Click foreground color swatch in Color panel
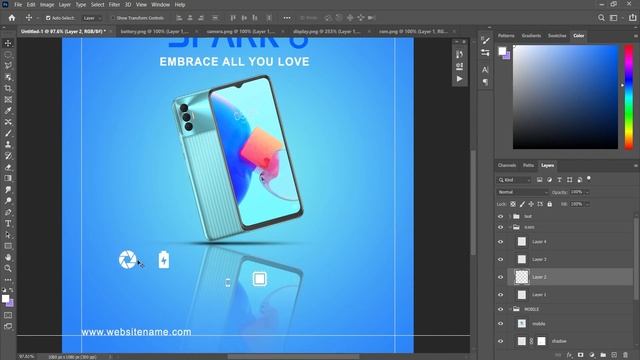This screenshot has width=640, height=360. pos(502,51)
